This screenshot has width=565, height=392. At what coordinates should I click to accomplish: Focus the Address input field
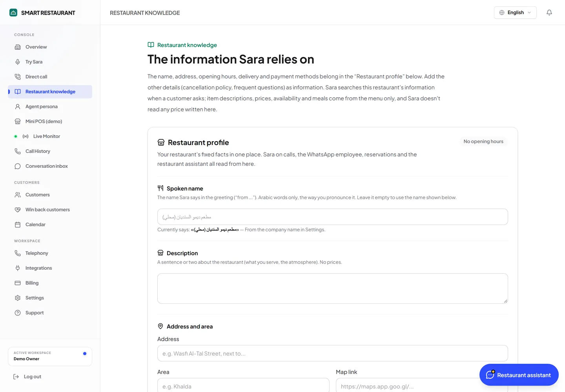coord(333,353)
